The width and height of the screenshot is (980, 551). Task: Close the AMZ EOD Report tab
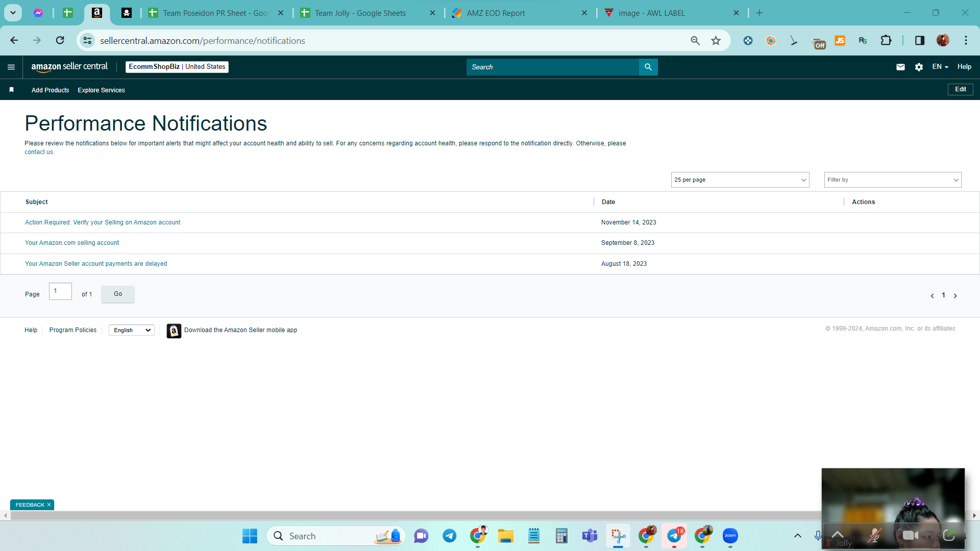point(584,13)
